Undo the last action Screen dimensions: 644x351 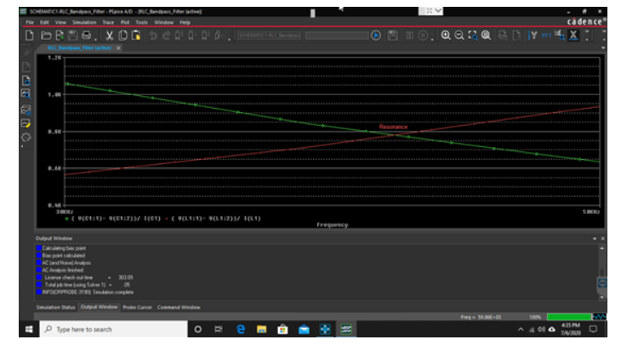click(x=153, y=36)
